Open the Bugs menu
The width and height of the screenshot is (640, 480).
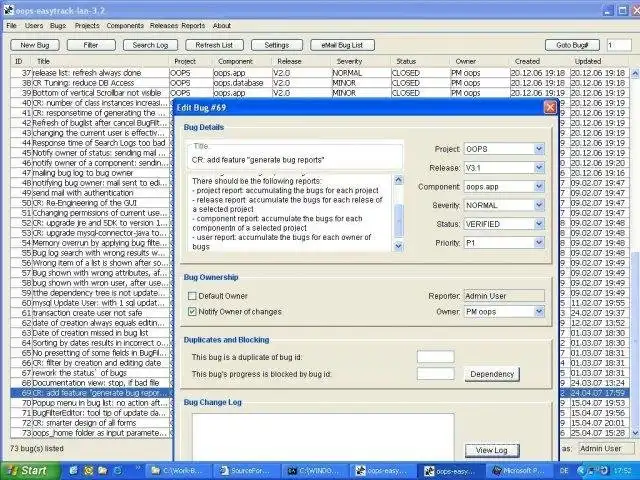click(x=58, y=25)
